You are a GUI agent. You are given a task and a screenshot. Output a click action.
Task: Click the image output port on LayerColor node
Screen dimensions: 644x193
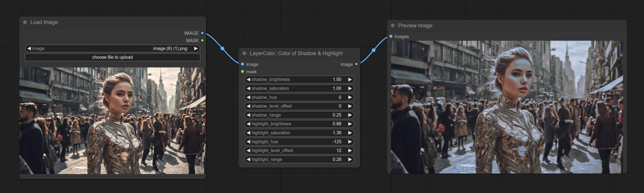point(356,64)
